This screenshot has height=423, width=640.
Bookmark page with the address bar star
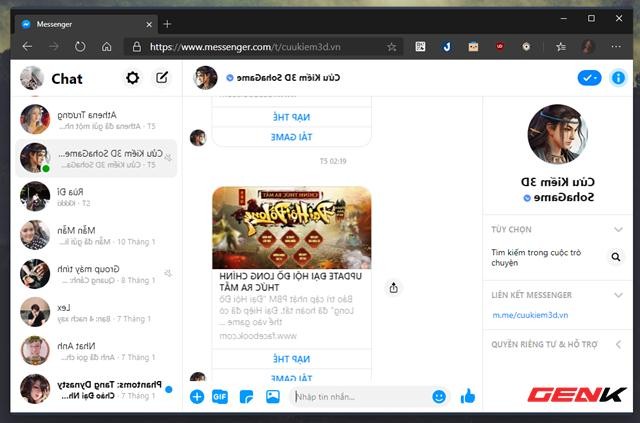392,46
